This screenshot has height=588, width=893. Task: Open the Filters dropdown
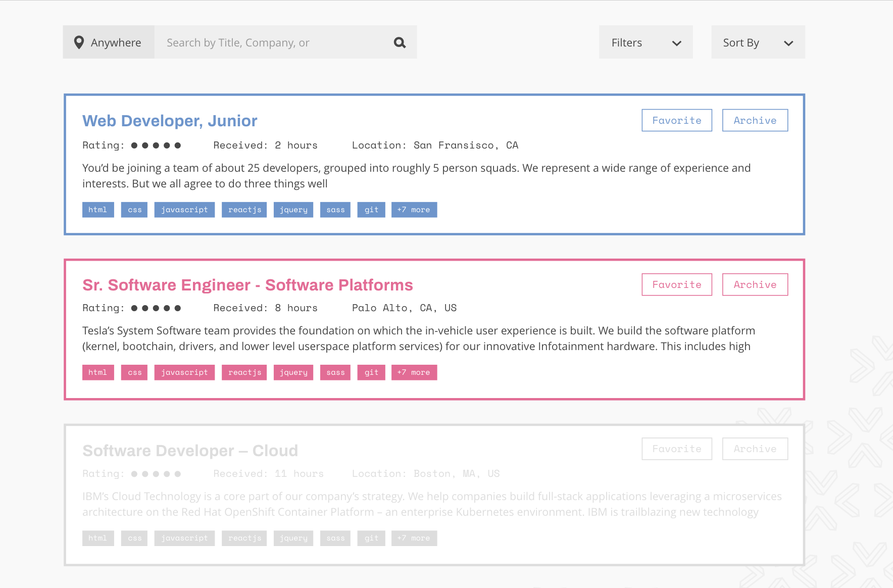point(646,42)
